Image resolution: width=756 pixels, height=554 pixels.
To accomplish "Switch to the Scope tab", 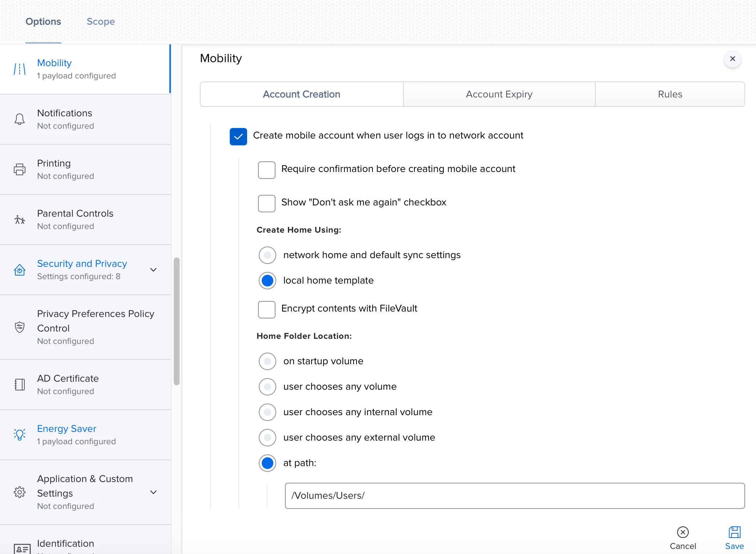I will coord(101,21).
